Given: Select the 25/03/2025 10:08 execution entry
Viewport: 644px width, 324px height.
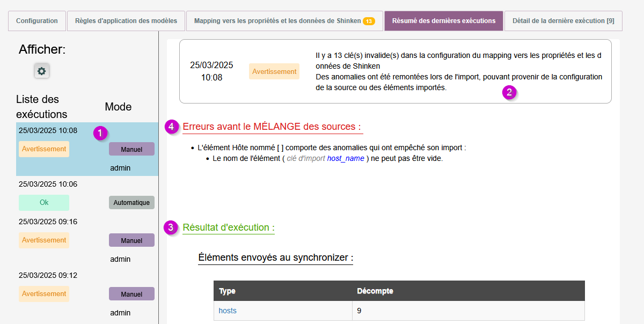Looking at the screenshot, I should pos(48,130).
